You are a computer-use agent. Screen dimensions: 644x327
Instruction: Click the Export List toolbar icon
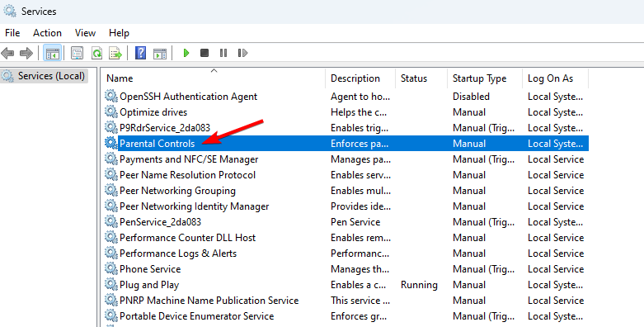[x=115, y=53]
